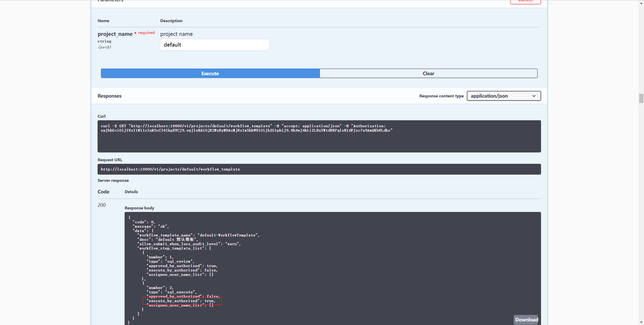Open the Response content type dropdown
This screenshot has height=325, width=644.
tap(503, 96)
